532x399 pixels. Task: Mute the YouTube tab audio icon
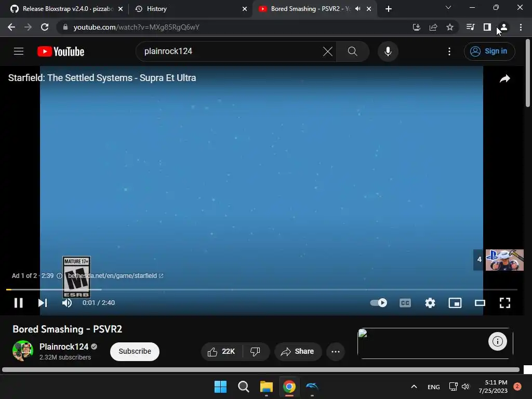click(x=357, y=9)
